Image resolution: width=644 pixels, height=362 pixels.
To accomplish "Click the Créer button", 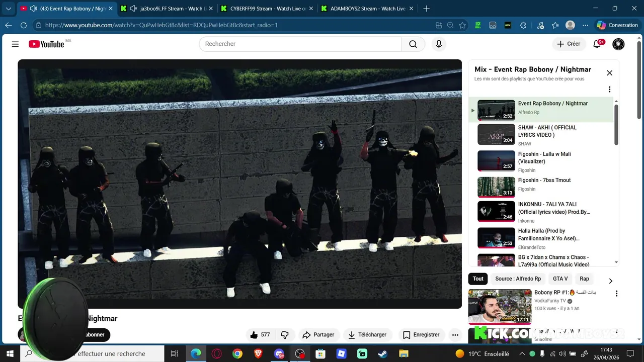I will click(569, 44).
